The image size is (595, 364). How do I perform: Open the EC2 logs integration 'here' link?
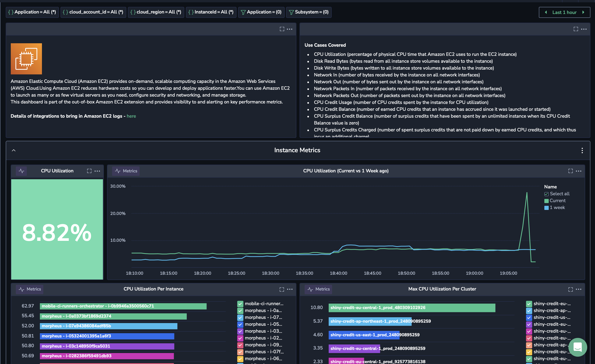coord(131,116)
